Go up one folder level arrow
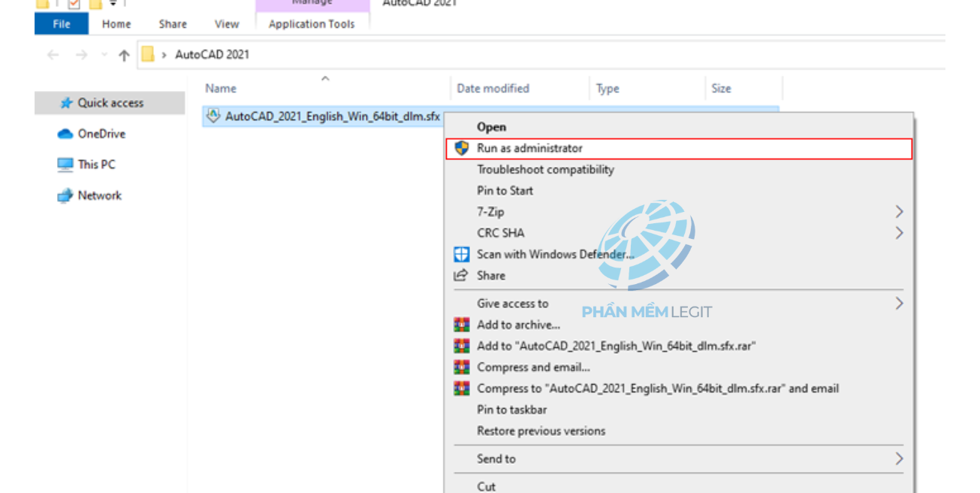980x493 pixels. (x=124, y=55)
